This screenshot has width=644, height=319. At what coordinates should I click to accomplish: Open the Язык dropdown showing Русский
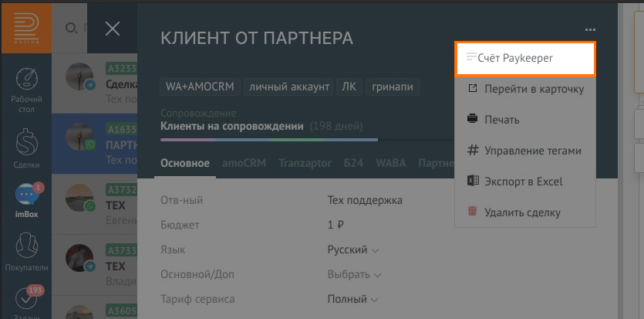coord(352,249)
